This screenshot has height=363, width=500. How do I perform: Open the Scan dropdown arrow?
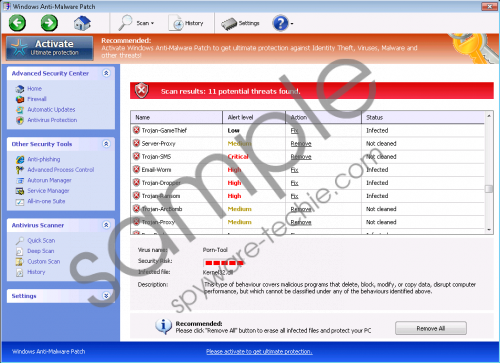[x=153, y=23]
